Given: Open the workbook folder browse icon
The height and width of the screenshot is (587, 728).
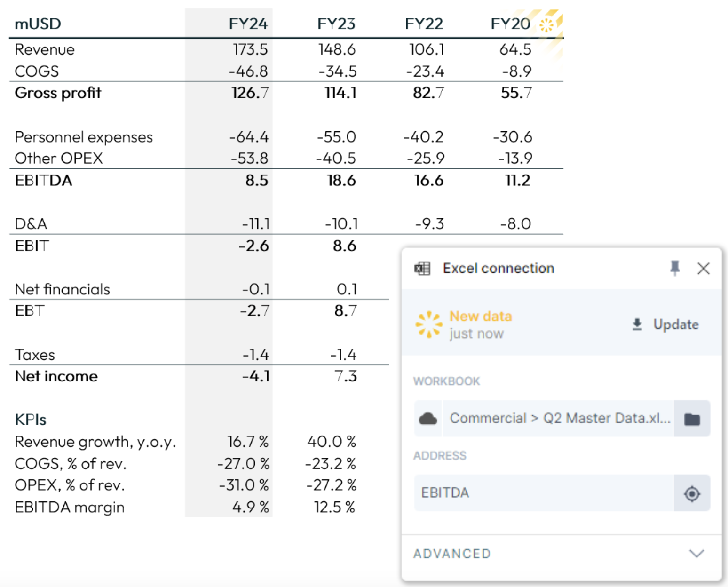Looking at the screenshot, I should [x=692, y=419].
